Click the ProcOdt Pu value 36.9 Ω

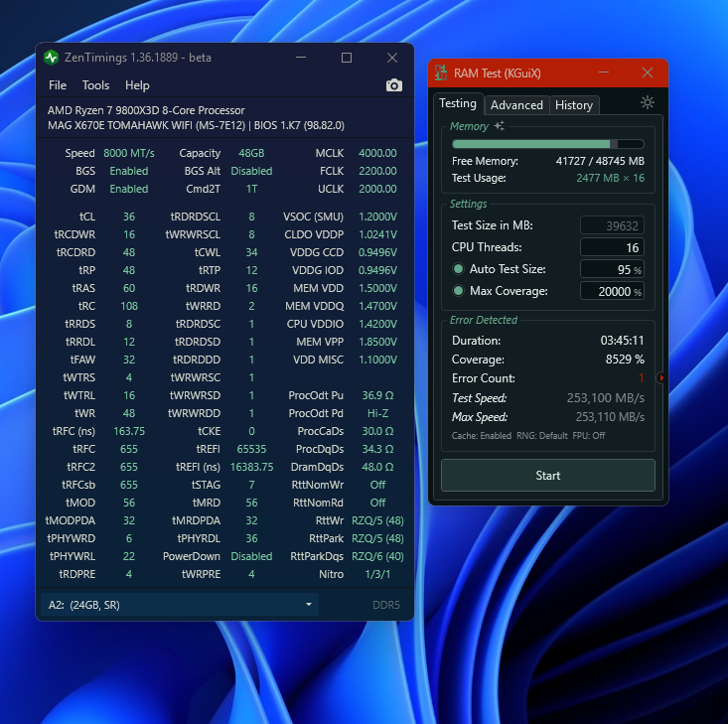click(377, 395)
